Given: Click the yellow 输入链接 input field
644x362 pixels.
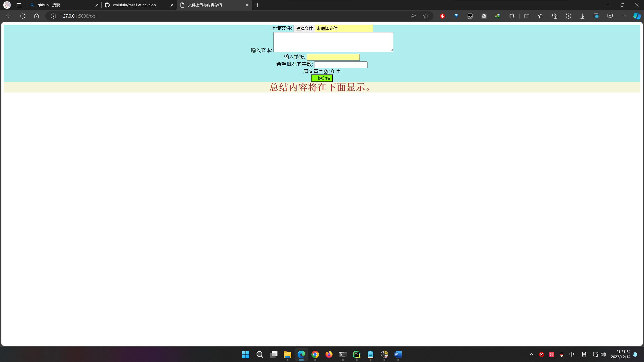Looking at the screenshot, I should pyautogui.click(x=333, y=57).
